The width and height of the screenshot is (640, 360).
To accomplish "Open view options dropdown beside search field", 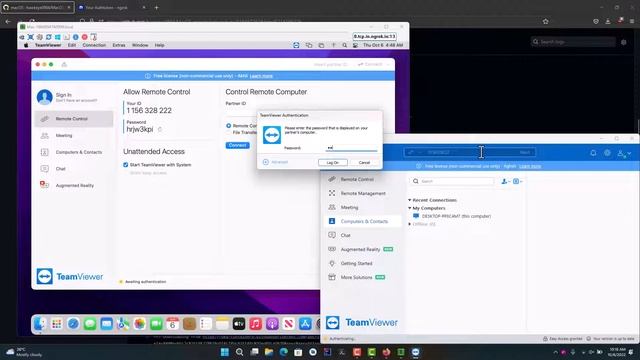I will 518,181.
